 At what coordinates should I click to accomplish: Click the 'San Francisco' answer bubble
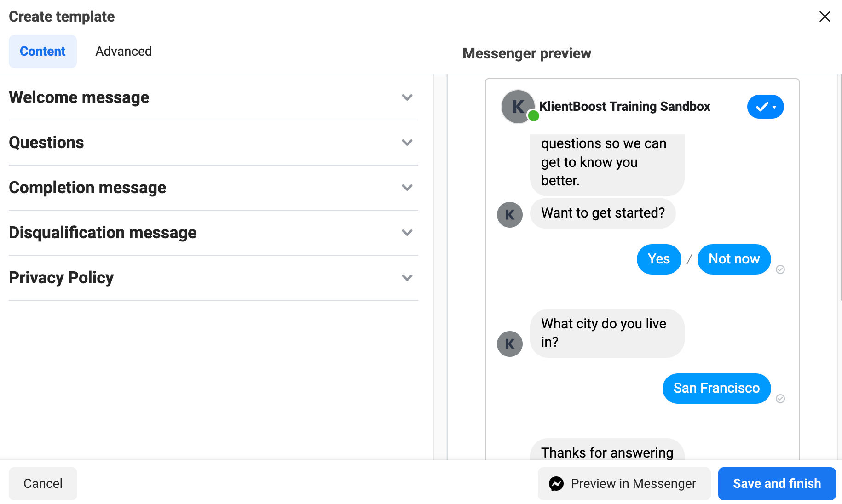[716, 389]
